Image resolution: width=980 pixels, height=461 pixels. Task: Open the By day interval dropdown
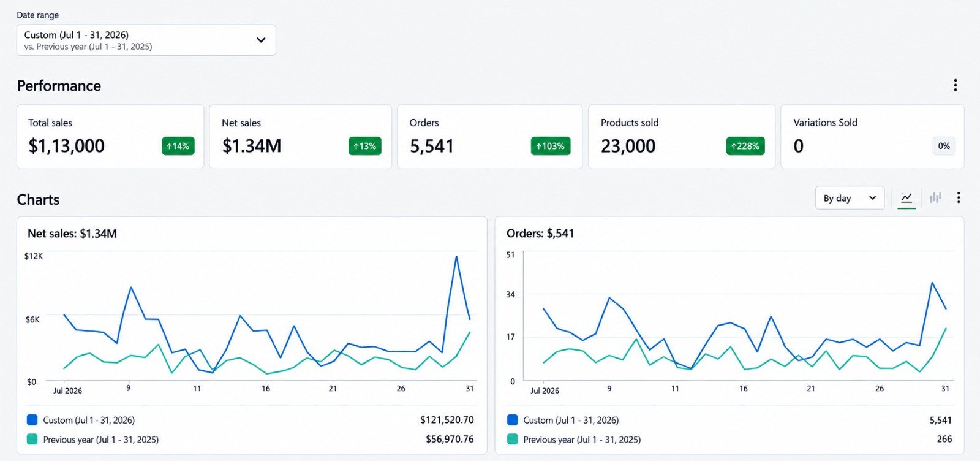pyautogui.click(x=850, y=198)
